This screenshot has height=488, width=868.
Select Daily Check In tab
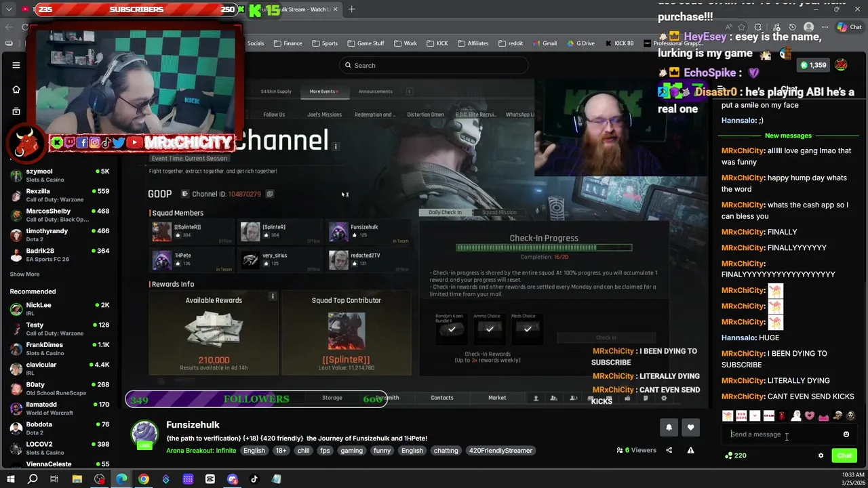click(x=445, y=212)
